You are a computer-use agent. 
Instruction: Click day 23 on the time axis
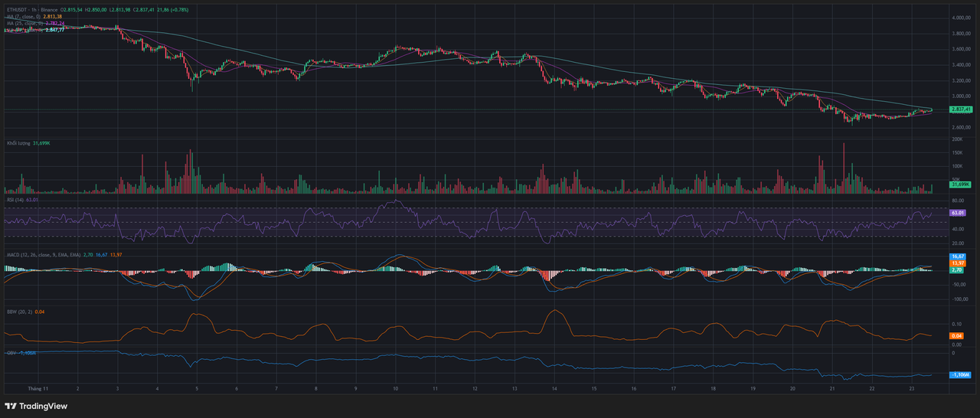(912, 389)
